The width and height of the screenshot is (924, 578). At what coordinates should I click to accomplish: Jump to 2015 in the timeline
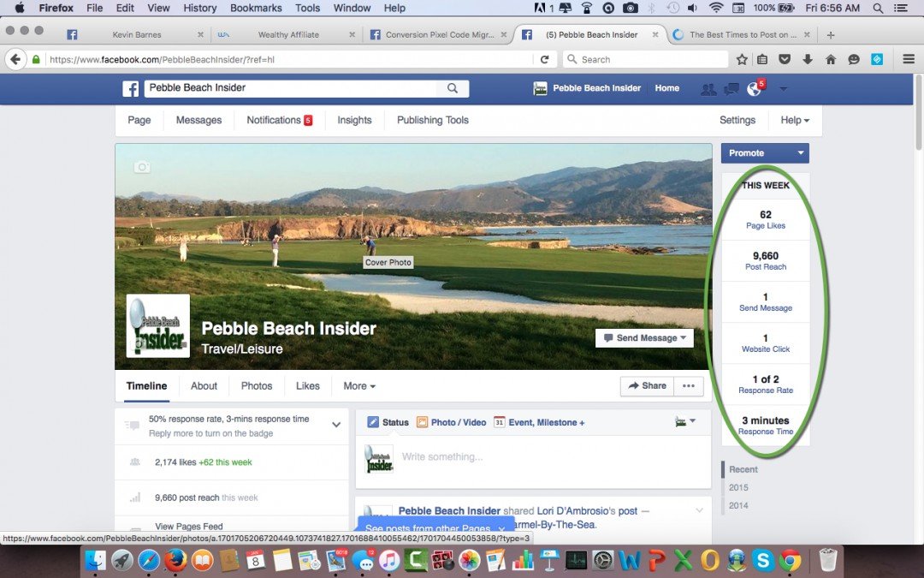pos(738,488)
